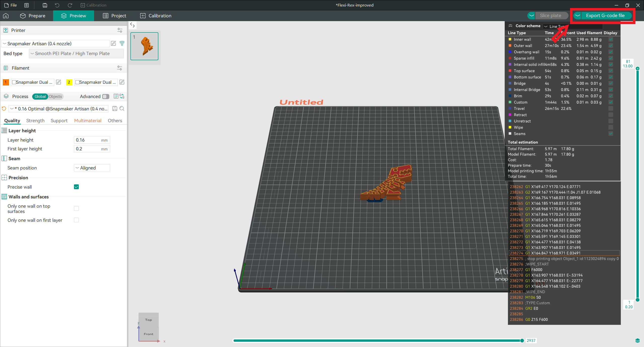644x347 pixels.
Task: Edit filament 2 preset
Action: [122, 82]
